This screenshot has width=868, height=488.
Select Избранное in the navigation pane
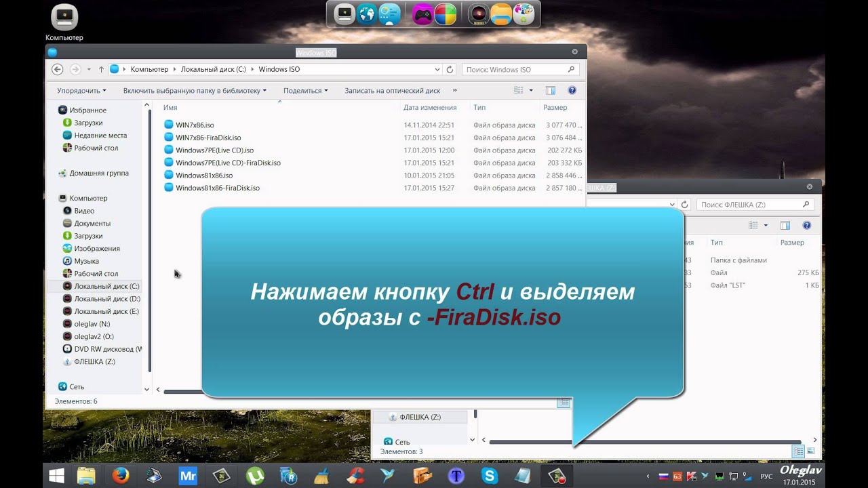pyautogui.click(x=87, y=110)
